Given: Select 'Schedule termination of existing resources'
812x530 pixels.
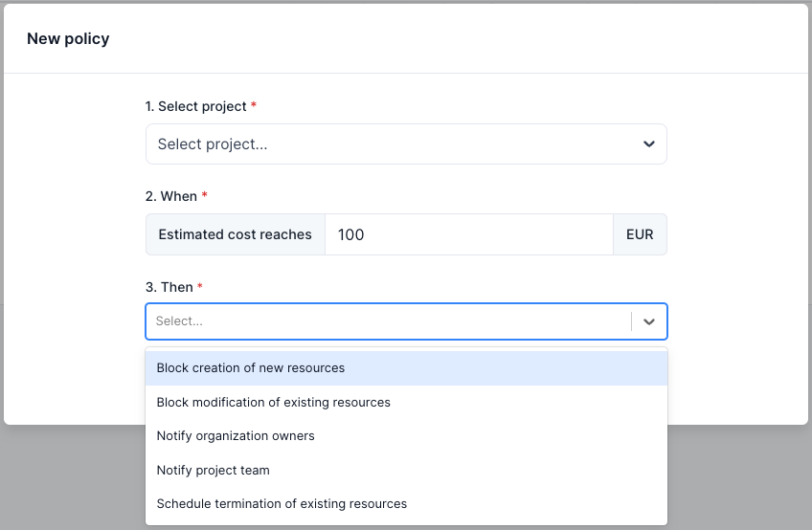Looking at the screenshot, I should click(x=282, y=503).
